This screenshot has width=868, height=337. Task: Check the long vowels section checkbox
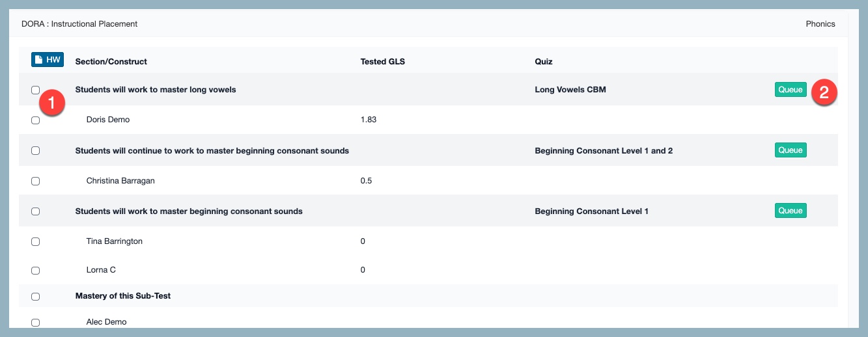(36, 90)
